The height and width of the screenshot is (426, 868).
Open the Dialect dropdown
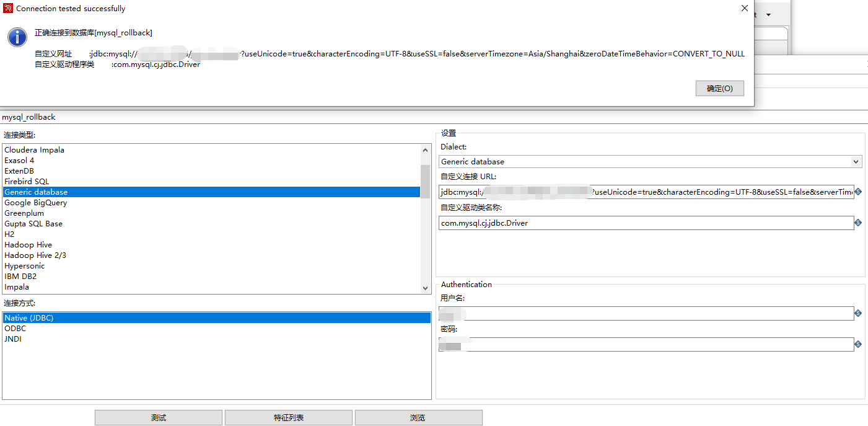click(x=856, y=161)
